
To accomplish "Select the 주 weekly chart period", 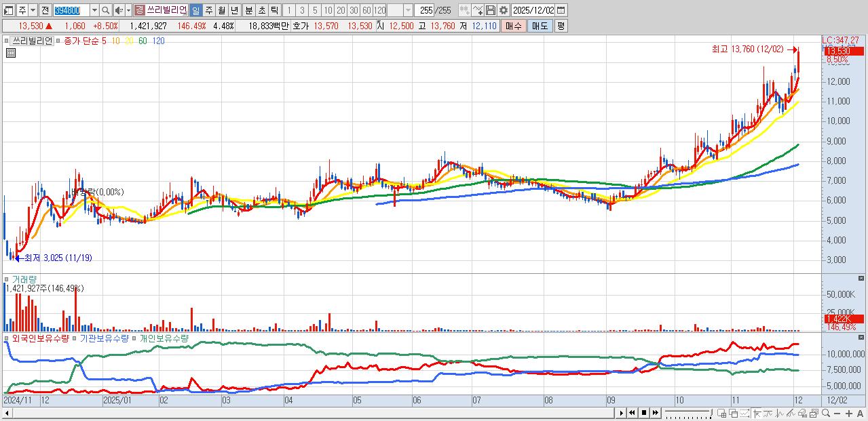I will coord(208,10).
